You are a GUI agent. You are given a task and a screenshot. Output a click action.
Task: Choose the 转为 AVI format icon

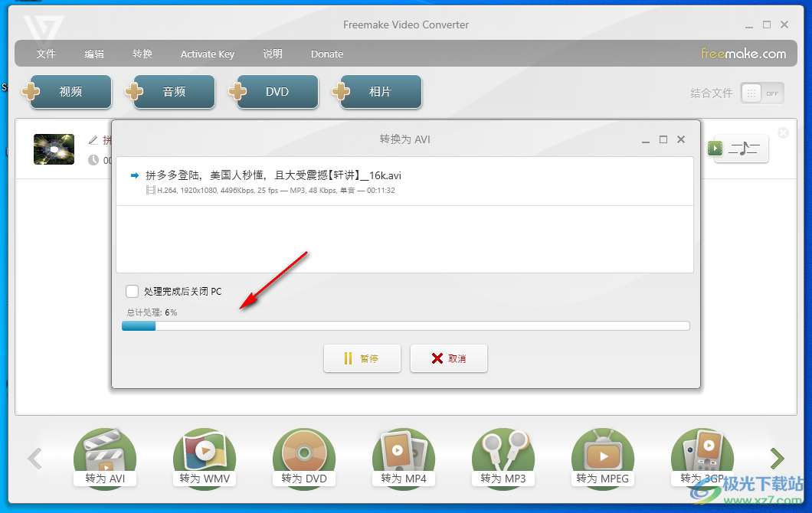[x=105, y=458]
